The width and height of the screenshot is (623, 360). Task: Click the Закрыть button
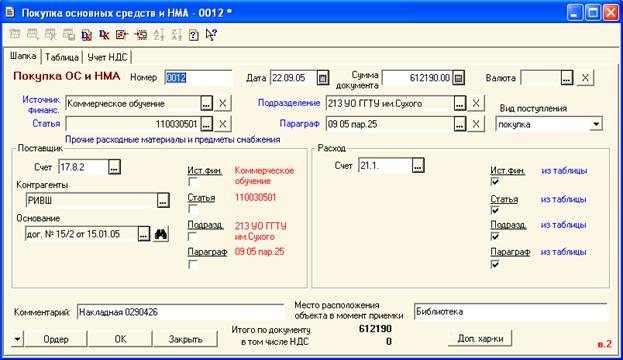(x=186, y=339)
